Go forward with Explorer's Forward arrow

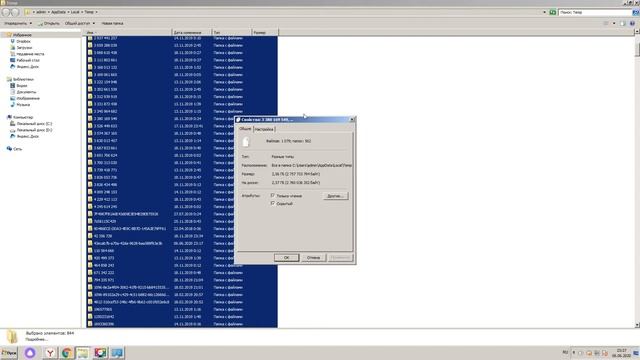click(15, 12)
